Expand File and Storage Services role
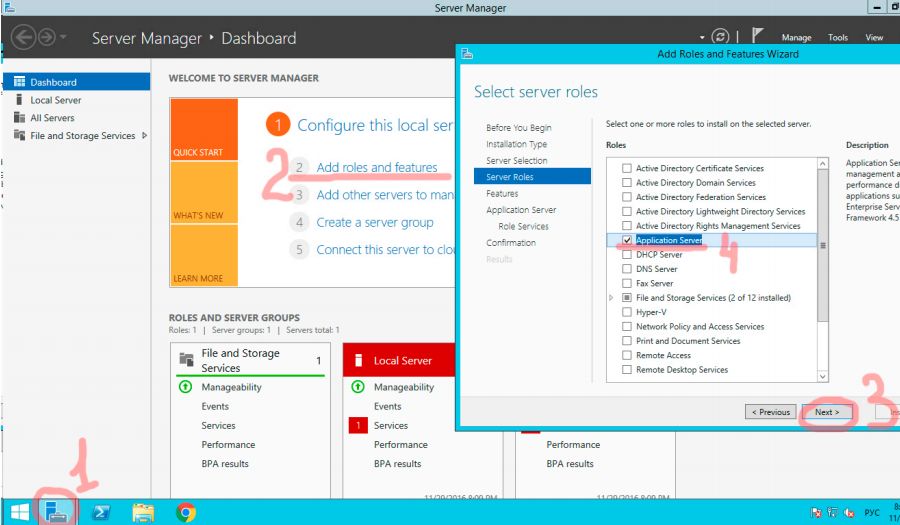Image resolution: width=900 pixels, height=525 pixels. pyautogui.click(x=611, y=298)
